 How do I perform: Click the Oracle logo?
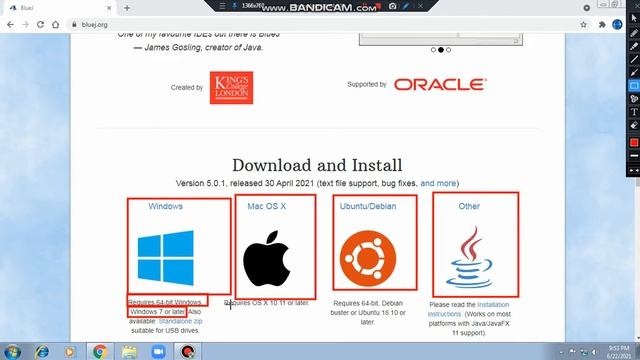click(x=440, y=84)
